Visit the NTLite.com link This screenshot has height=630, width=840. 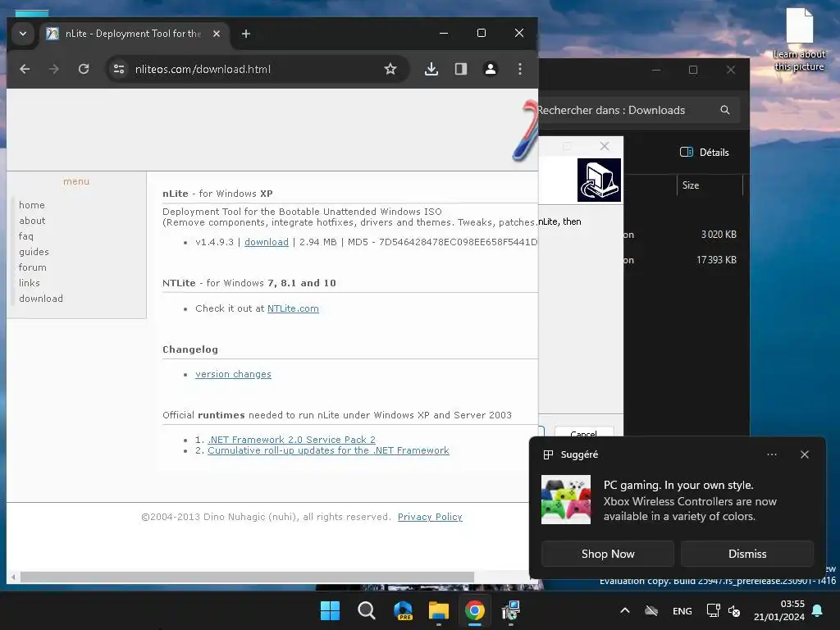point(293,308)
